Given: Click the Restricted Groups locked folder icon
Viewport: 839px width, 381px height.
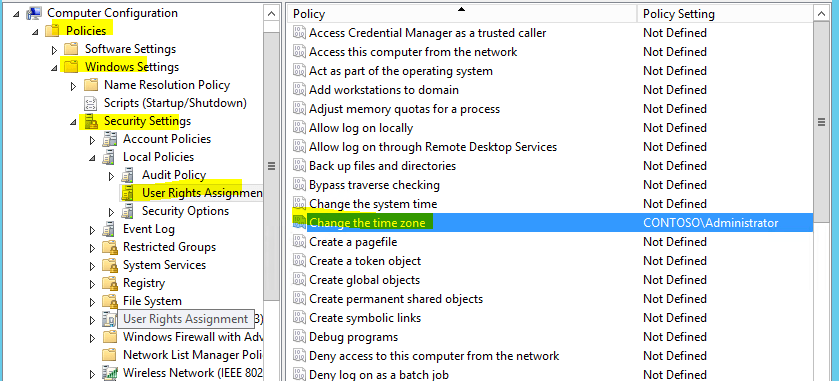Looking at the screenshot, I should tap(110, 247).
